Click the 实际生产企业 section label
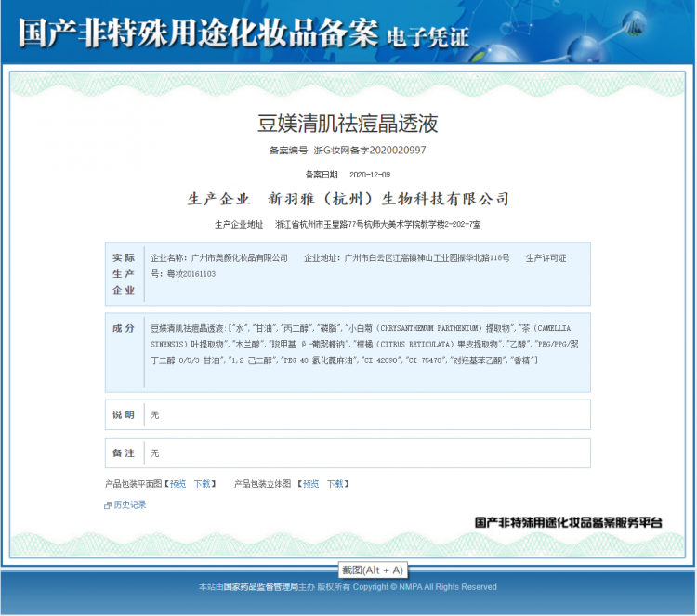The height and width of the screenshot is (616, 697). click(x=124, y=273)
